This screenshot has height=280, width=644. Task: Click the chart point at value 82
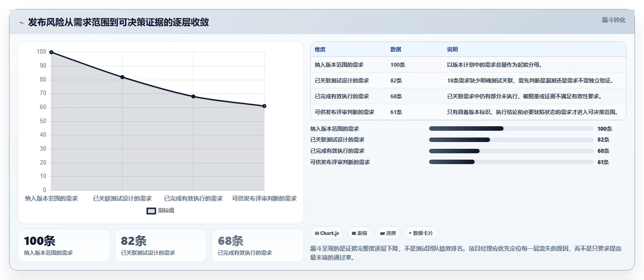tap(122, 77)
